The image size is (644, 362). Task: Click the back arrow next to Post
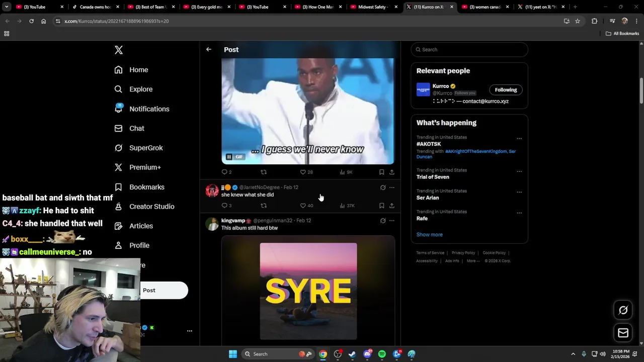[x=209, y=49]
